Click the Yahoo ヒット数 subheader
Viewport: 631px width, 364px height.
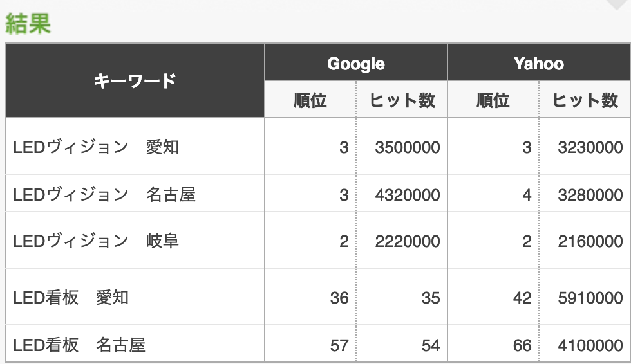585,100
